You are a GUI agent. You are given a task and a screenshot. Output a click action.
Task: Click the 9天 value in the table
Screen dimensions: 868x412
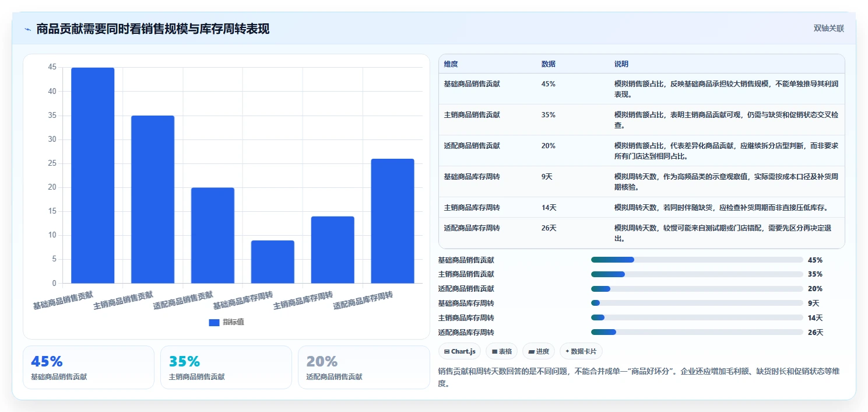(x=547, y=177)
